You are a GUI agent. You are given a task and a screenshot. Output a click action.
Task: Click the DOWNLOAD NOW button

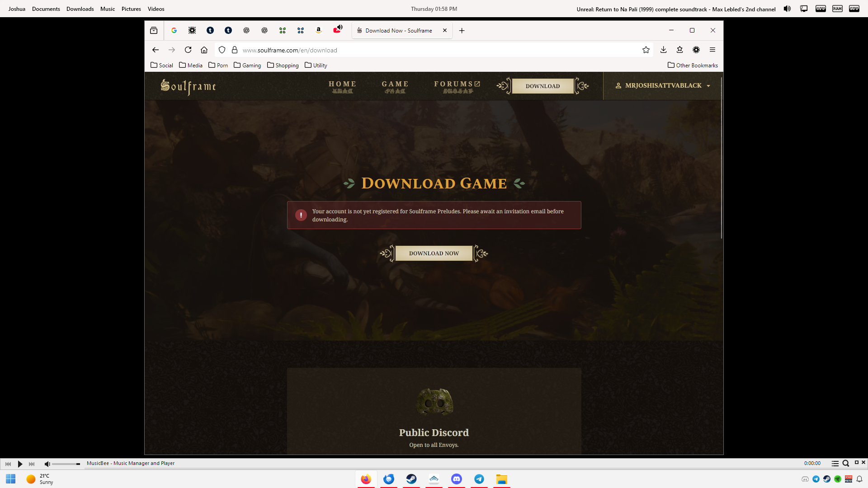(434, 253)
